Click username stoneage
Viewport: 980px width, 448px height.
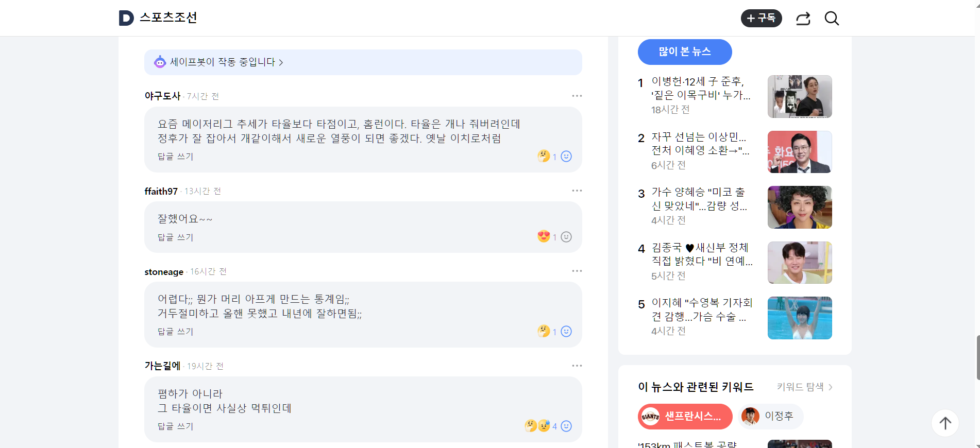tap(164, 271)
